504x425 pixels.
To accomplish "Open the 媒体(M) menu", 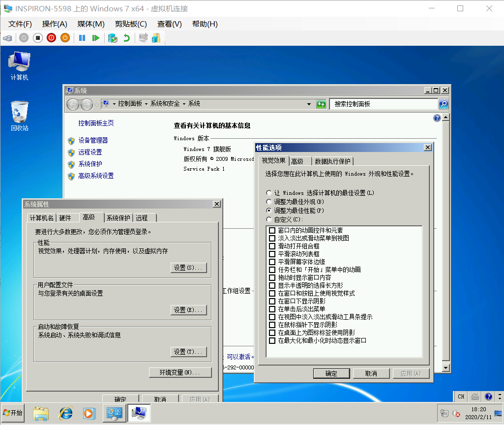I will coord(91,24).
